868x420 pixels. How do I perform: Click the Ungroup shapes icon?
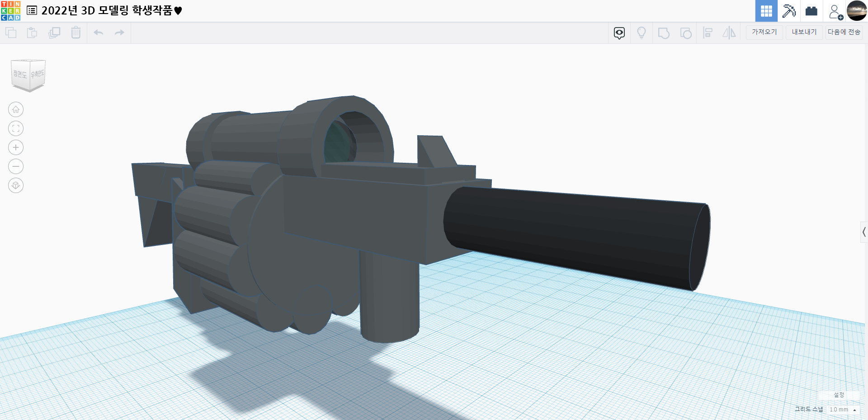(686, 33)
